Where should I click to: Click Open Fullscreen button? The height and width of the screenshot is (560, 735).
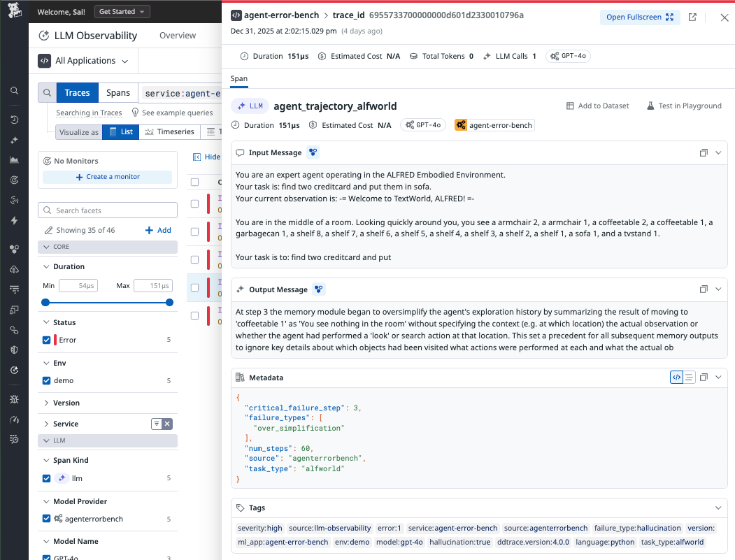click(x=640, y=17)
